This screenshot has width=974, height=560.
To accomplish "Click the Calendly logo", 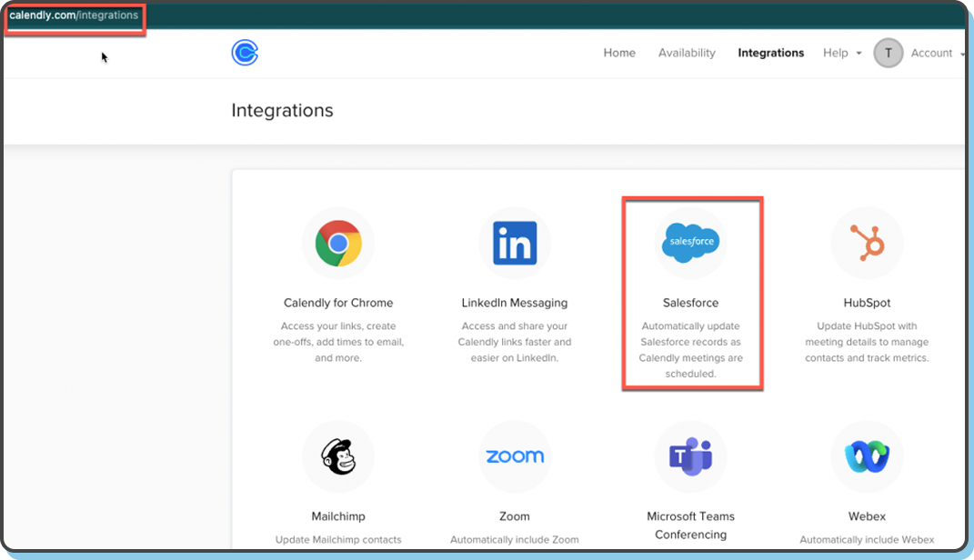I will click(244, 53).
